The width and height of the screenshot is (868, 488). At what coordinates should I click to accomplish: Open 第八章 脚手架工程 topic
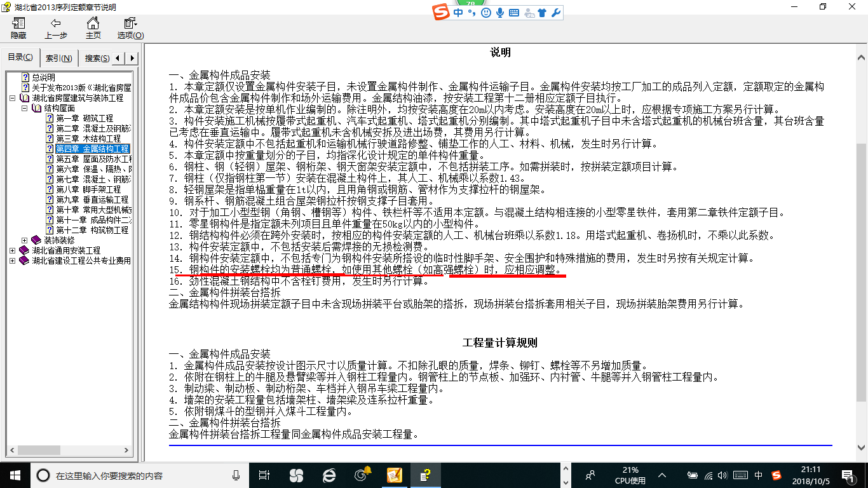click(88, 189)
